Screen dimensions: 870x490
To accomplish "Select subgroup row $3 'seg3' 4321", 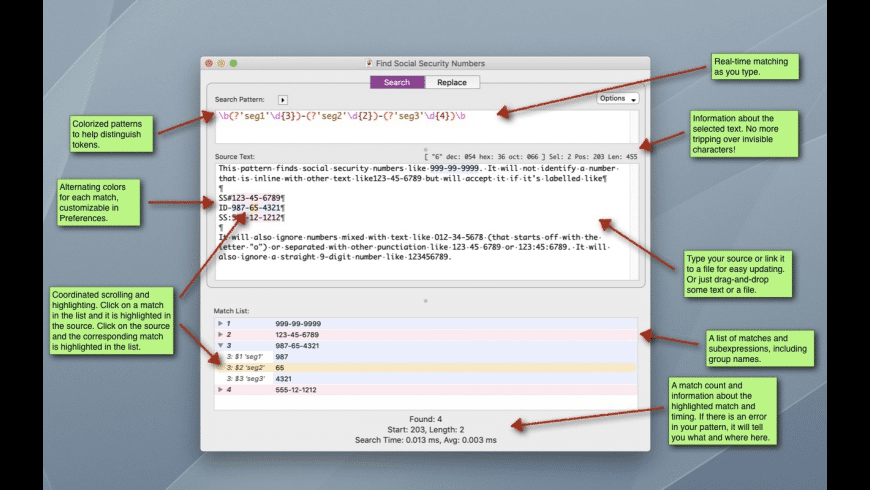I will click(x=426, y=378).
